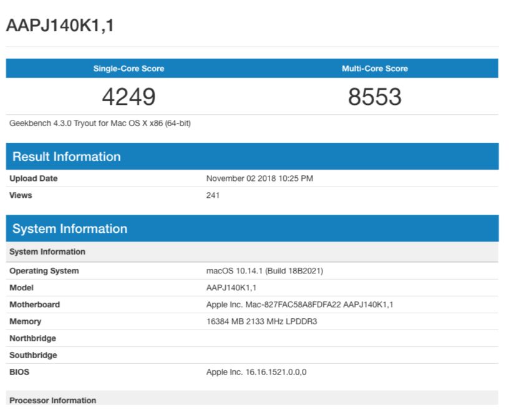Click the Processor Information subheader

52,401
